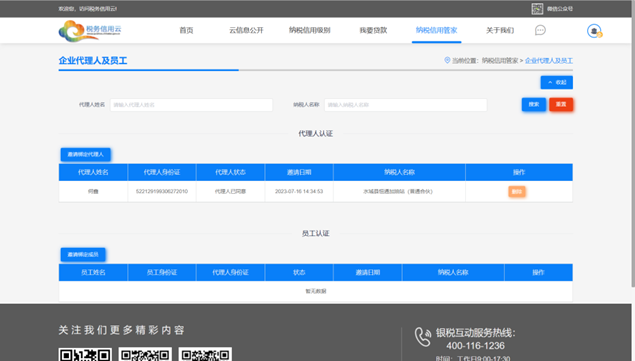This screenshot has height=361, width=635.
Task: Go to 首页 in navigation
Action: [186, 30]
